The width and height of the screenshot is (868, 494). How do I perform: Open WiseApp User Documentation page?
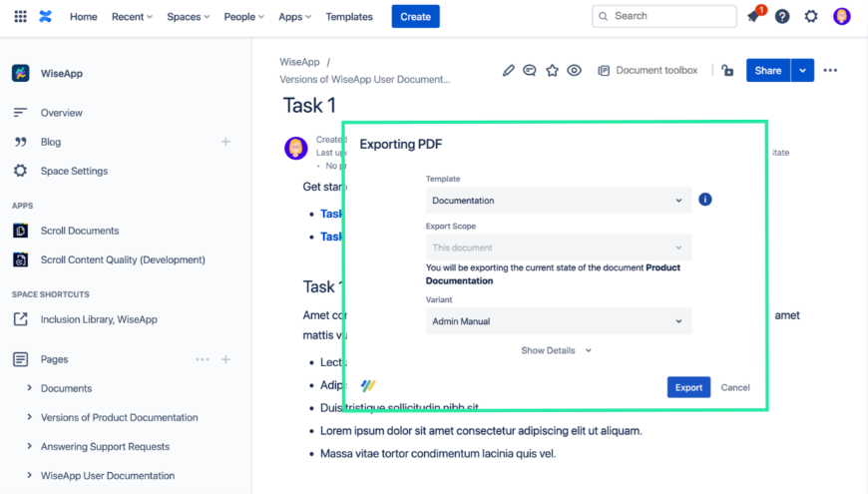[108, 475]
